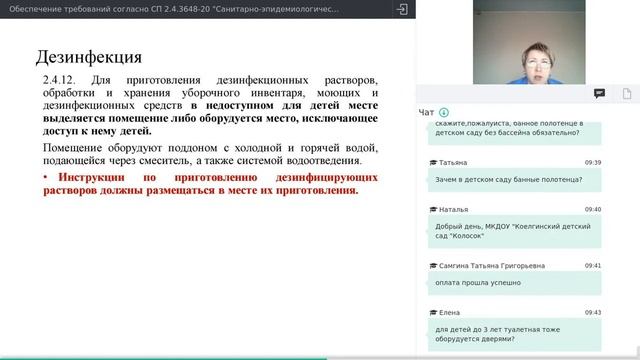
Task: Click message about 'туалетная тоже оборудуется дверями'
Action: 514,334
